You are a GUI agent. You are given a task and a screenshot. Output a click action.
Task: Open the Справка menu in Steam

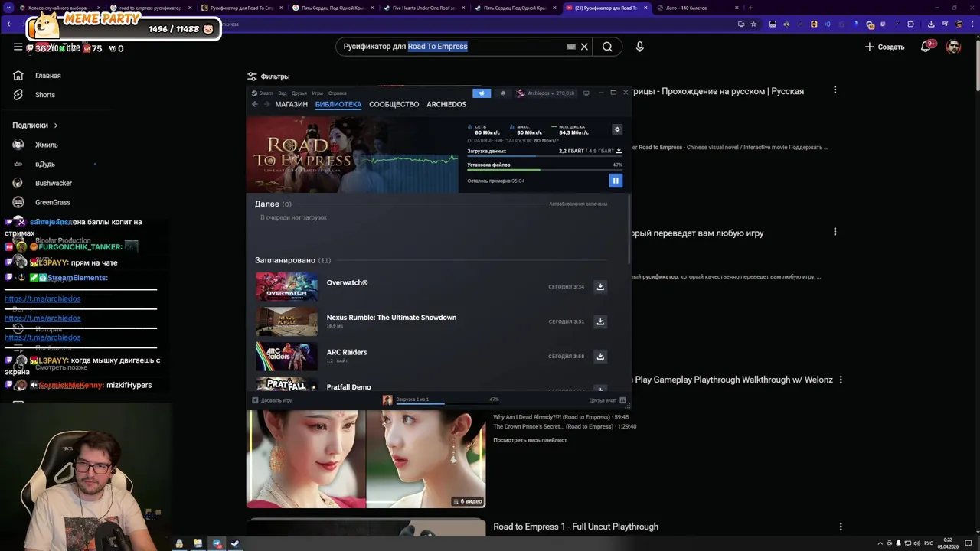tap(337, 93)
